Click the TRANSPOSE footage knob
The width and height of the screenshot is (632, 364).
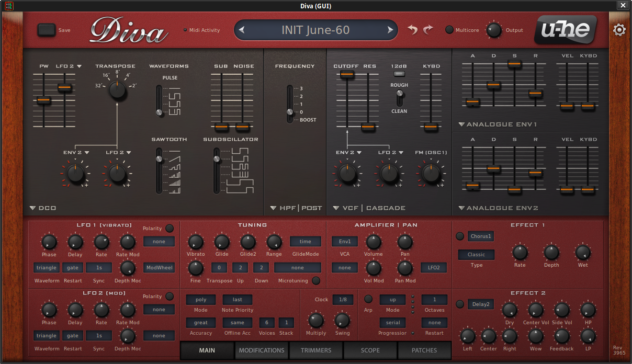pos(117,90)
